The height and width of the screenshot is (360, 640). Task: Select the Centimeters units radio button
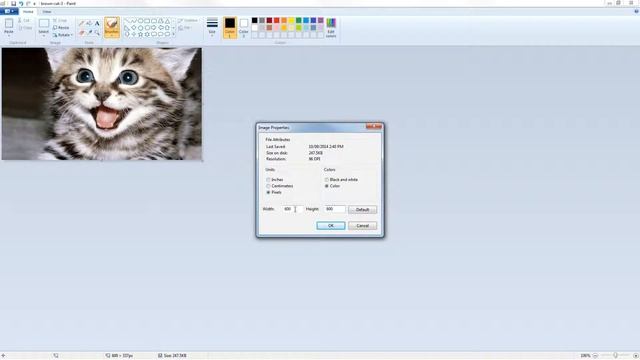coord(268,186)
